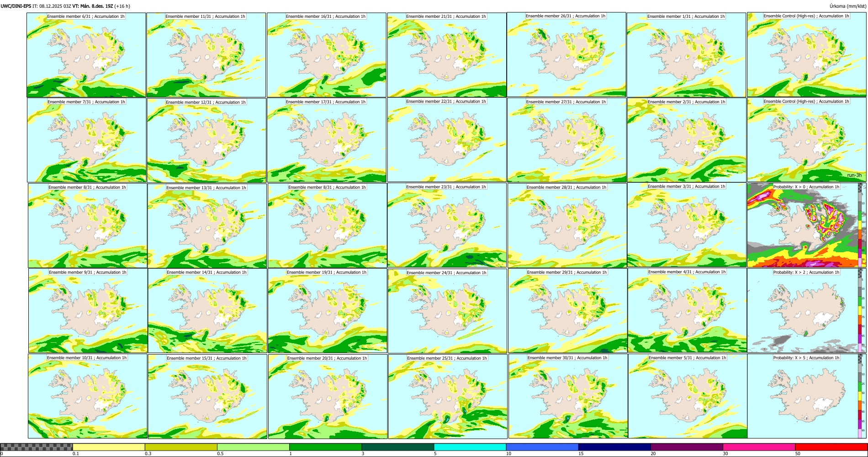Open the Ensemble member 28/31 map
Image resolution: width=868 pixels, height=457 pixels.
567,225
